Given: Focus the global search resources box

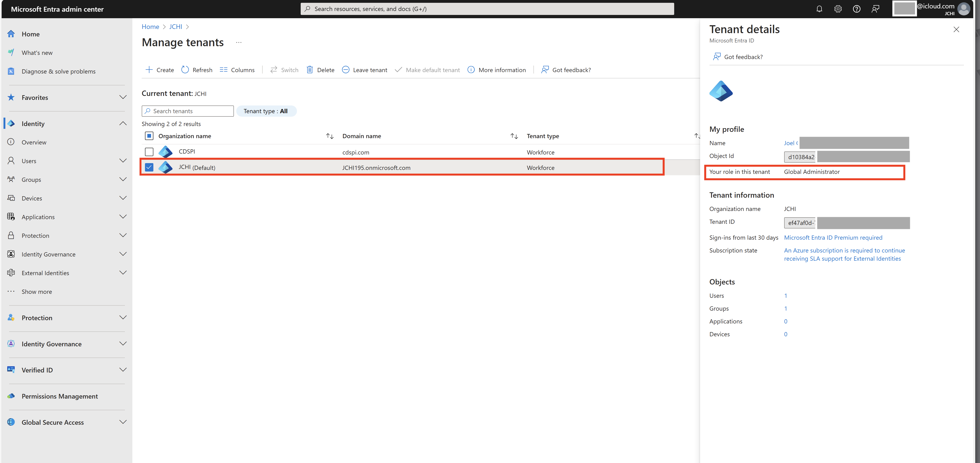Looking at the screenshot, I should [x=487, y=9].
